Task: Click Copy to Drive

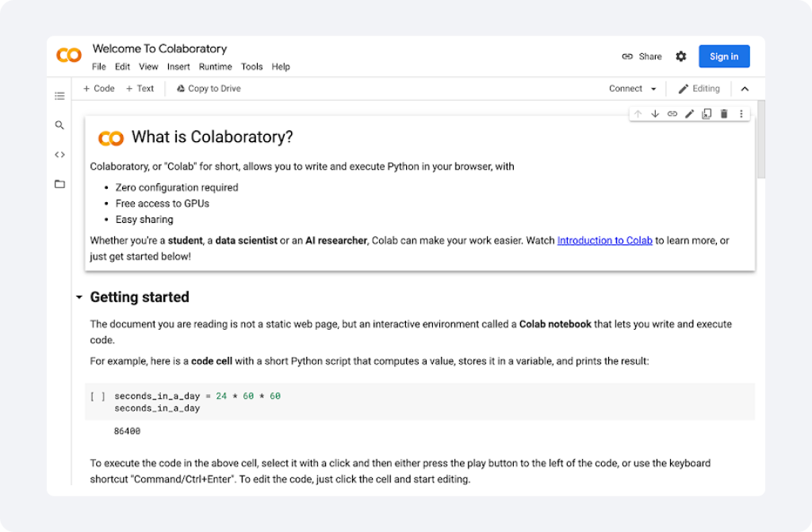Action: pos(209,89)
